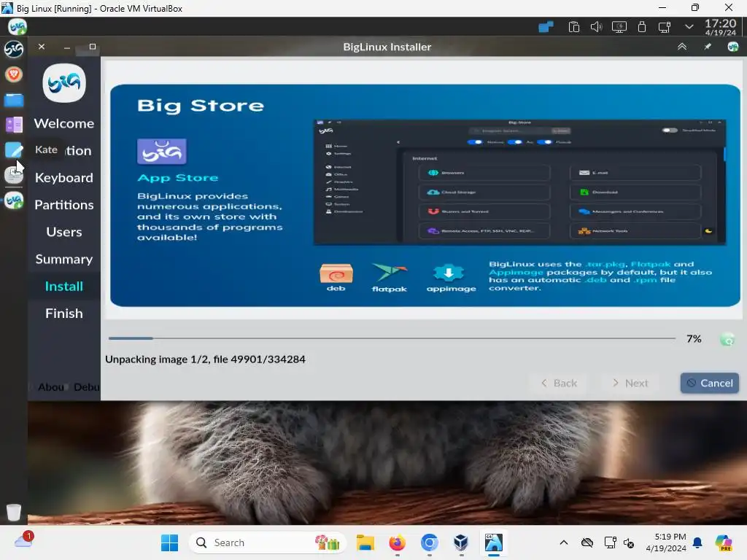Click the spinning busy indicator beside 7%

[x=727, y=339]
